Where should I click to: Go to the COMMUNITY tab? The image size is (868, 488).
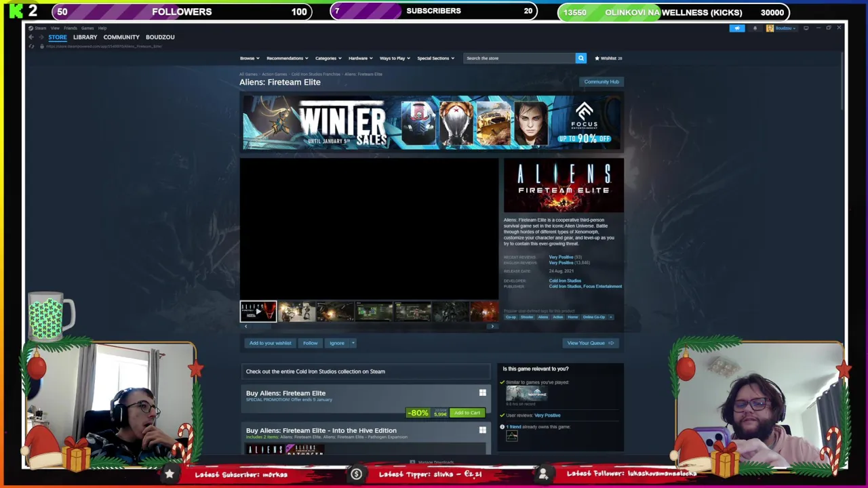121,37
